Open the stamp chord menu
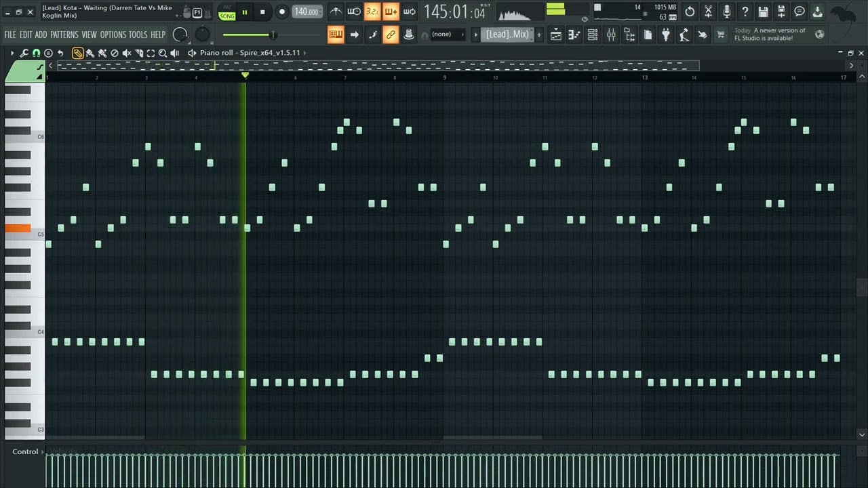868x488 pixels. tap(48, 53)
